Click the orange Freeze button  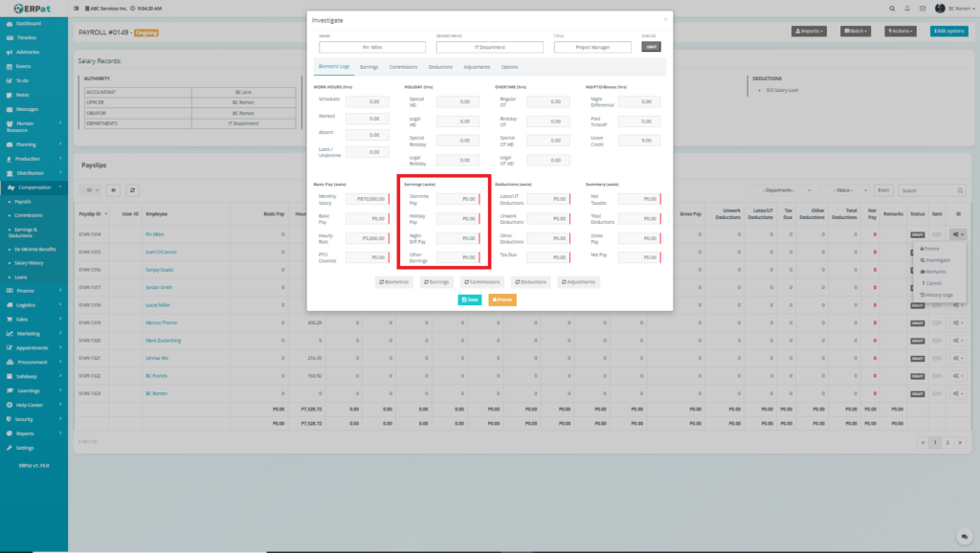[x=502, y=299]
